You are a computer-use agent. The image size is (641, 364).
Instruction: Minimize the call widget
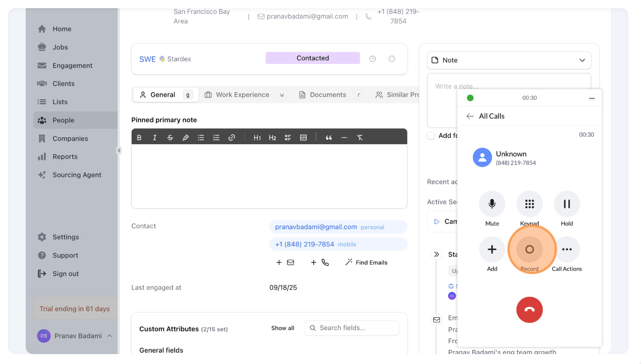[x=592, y=98]
